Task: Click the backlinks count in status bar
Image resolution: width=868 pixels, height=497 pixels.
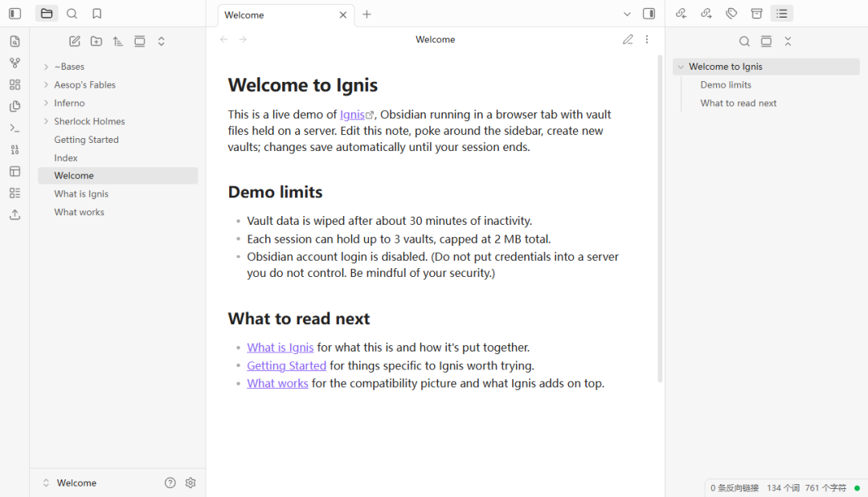Action: click(735, 488)
